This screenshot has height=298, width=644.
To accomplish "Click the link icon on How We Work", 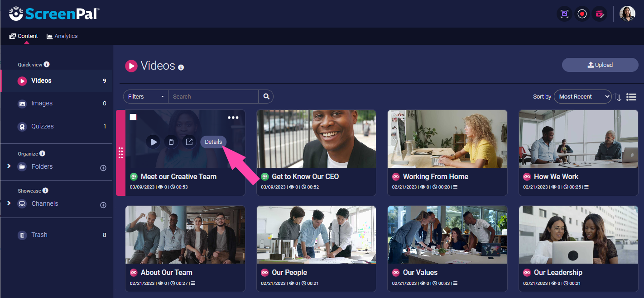I will pos(527,177).
